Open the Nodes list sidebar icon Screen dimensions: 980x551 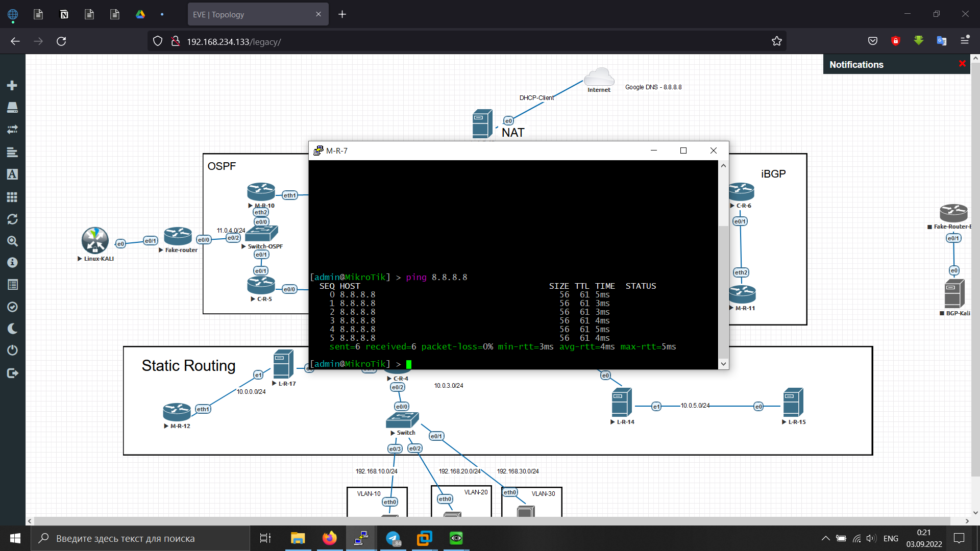pyautogui.click(x=12, y=107)
